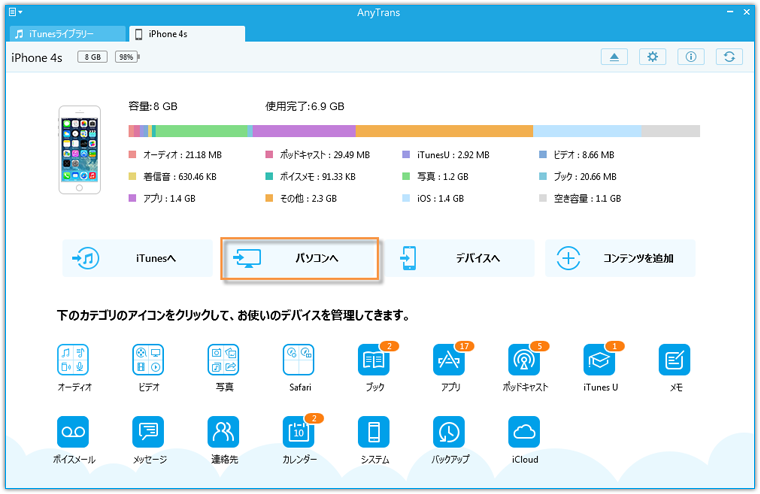Viewport: 760px width, 494px height.
Task: Open the ポッドキャスト podcast category
Action: 524,360
